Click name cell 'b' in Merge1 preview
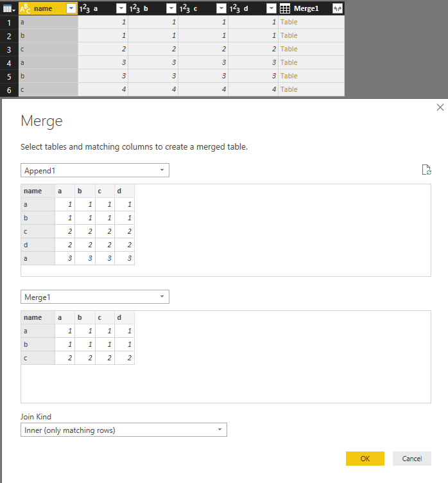448x483 pixels. point(38,344)
